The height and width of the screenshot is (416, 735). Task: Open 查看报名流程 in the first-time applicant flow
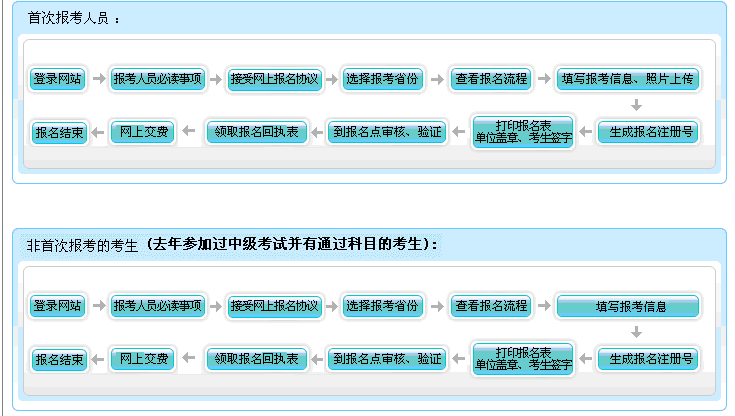489,79
